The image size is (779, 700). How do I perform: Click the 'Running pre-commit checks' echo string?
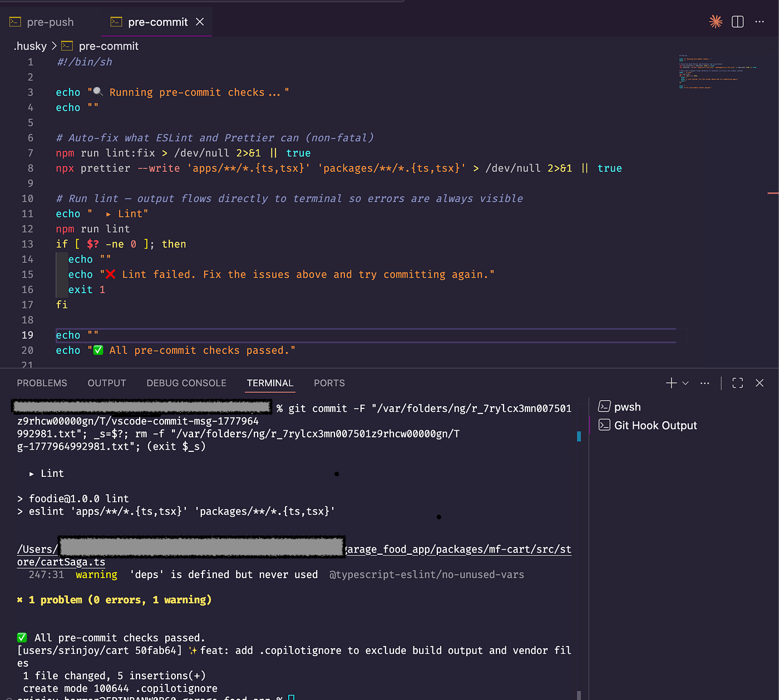click(x=188, y=92)
